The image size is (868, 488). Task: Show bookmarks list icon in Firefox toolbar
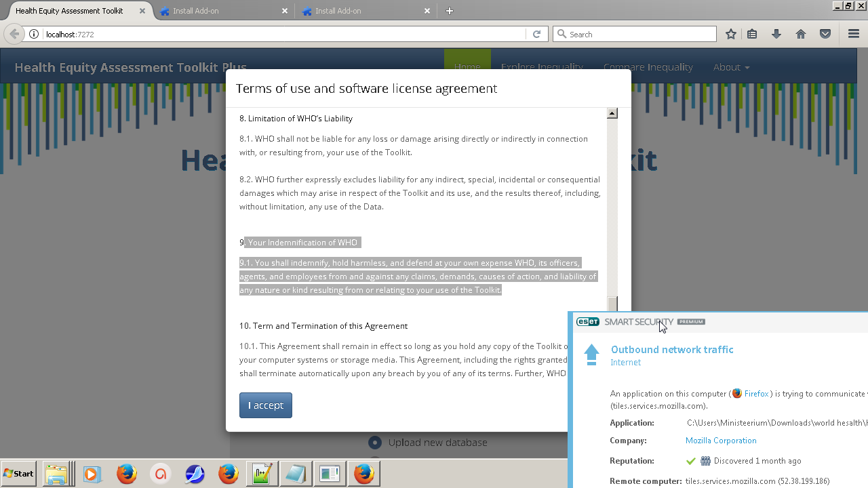coord(752,34)
